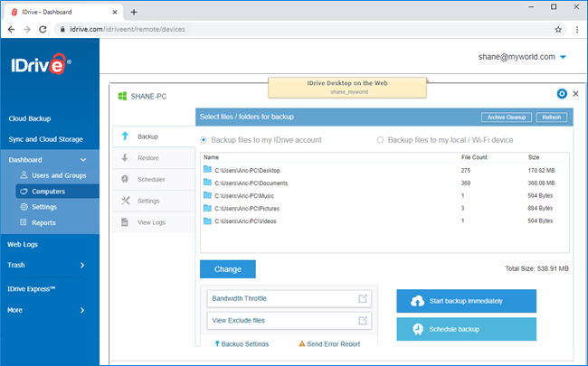Click Start backup immediately
The image size is (588, 366).
coord(467,301)
